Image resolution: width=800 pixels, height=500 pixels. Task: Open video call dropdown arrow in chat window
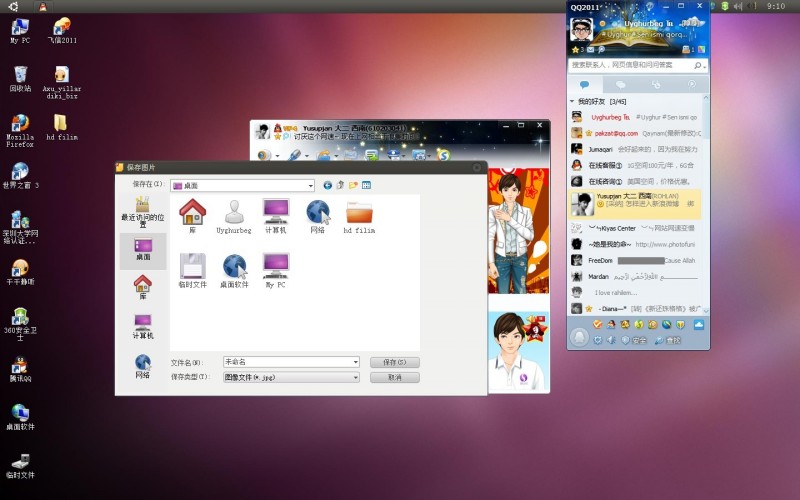tap(277, 156)
